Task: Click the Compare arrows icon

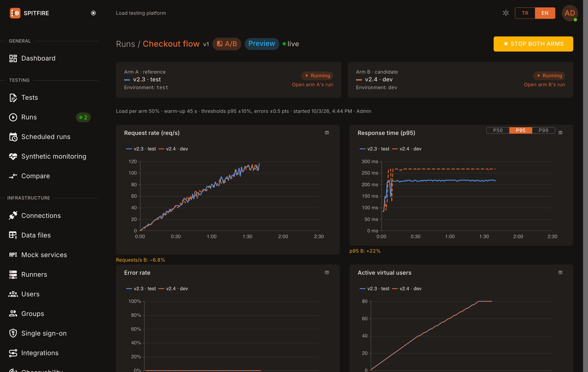Action: (13, 176)
